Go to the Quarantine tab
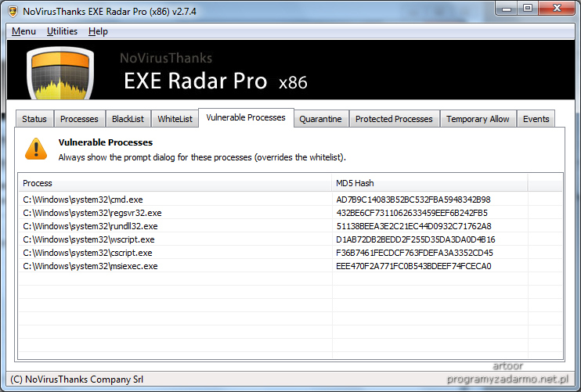This screenshot has height=392, width=581. [x=320, y=119]
